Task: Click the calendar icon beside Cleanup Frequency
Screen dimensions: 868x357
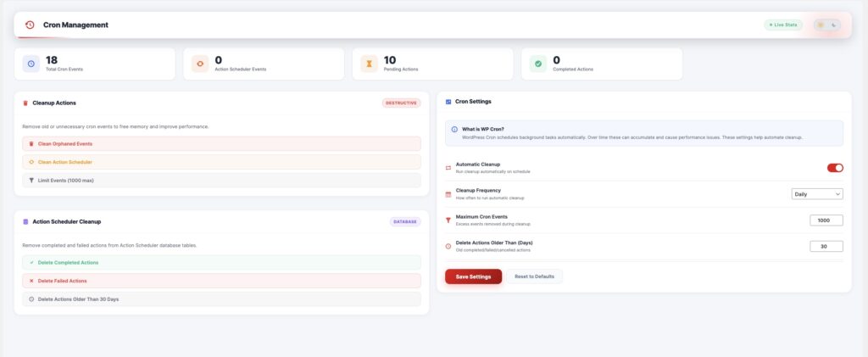Action: coord(448,194)
